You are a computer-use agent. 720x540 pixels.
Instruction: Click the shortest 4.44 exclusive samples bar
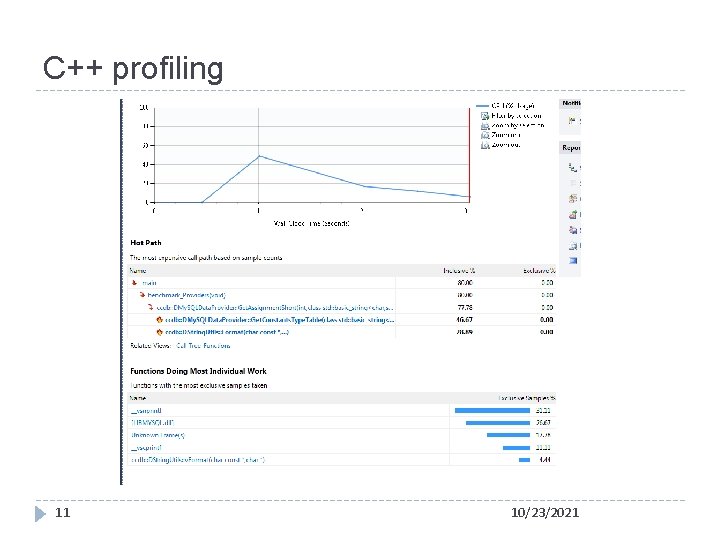(x=524, y=460)
